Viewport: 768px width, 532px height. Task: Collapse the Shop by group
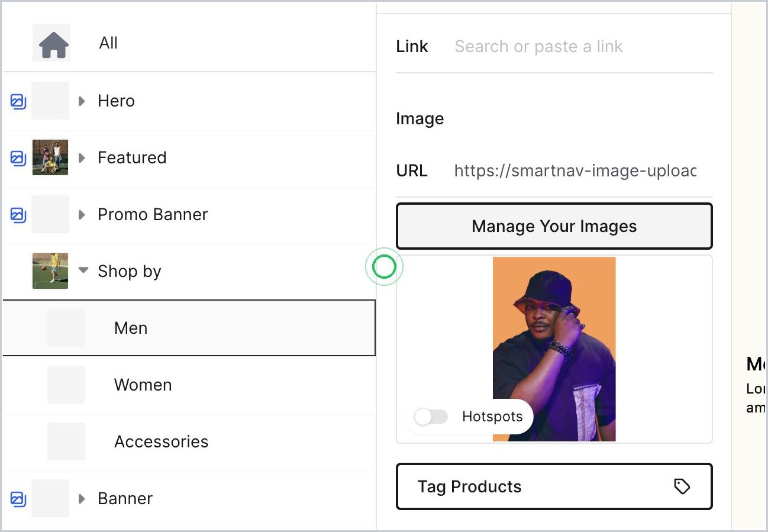[x=83, y=270]
